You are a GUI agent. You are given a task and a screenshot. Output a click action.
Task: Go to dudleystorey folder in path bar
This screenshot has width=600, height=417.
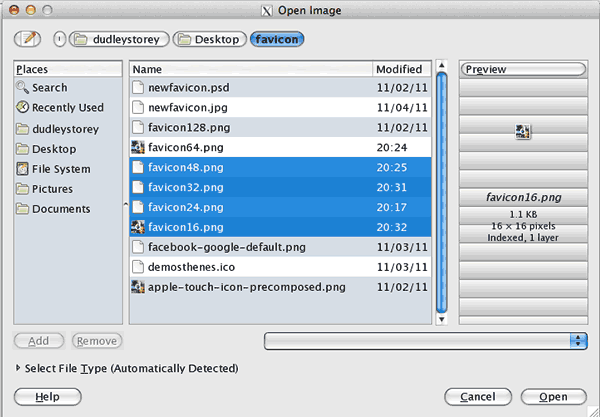click(119, 39)
